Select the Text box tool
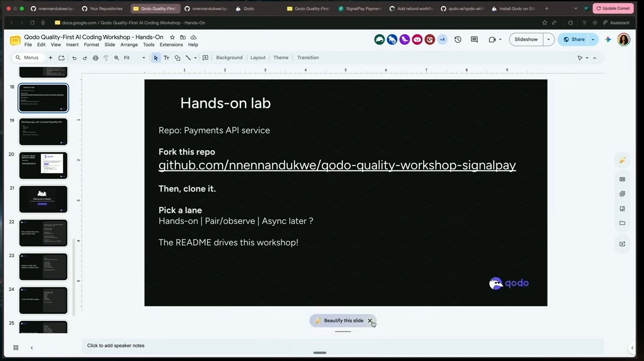 coord(166,58)
